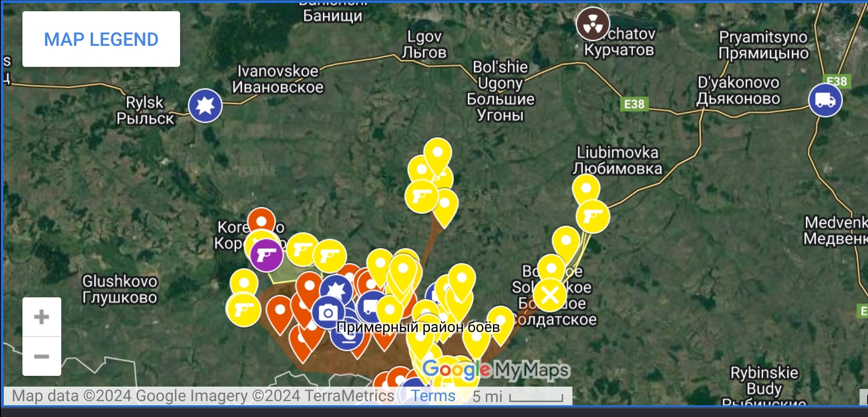Click the yellow circle marker west of combat zone
This screenshot has width=868, height=417.
coord(244,282)
